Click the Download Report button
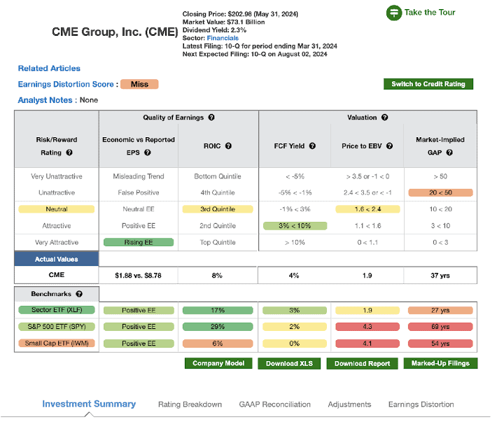 click(x=362, y=364)
